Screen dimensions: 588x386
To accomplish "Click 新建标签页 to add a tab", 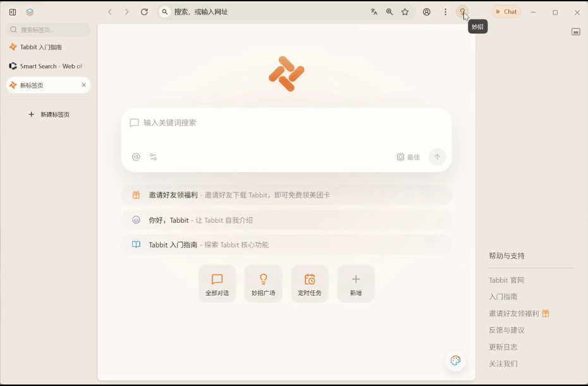I will point(49,115).
